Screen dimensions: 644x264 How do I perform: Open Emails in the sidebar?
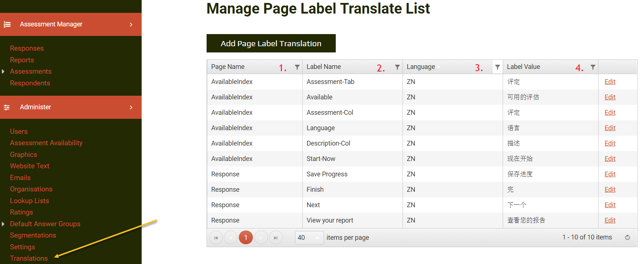click(20, 178)
